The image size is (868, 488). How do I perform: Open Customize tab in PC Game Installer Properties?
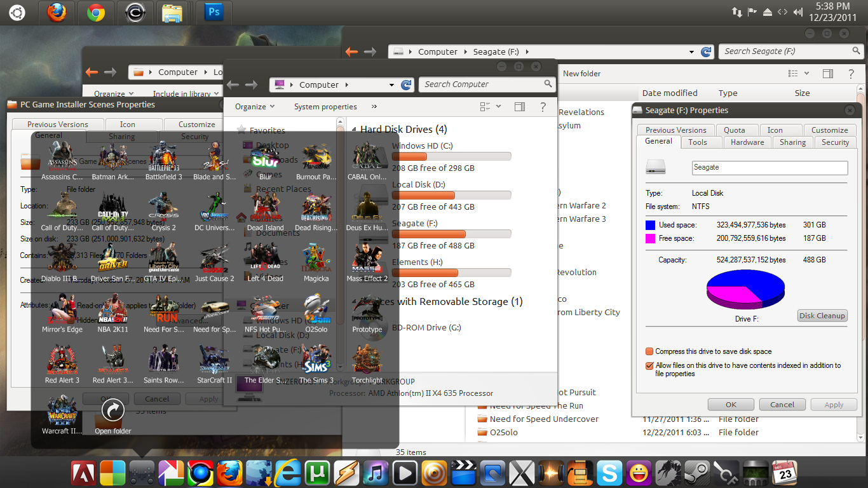196,125
